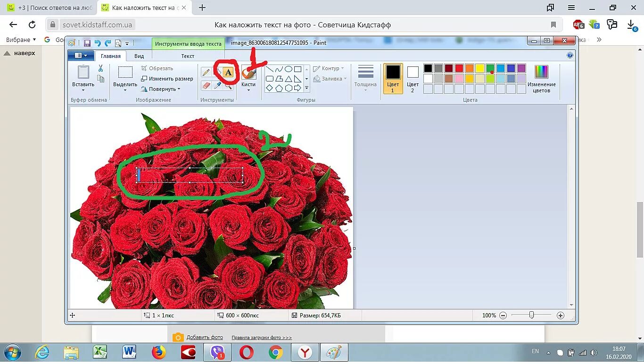The width and height of the screenshot is (644, 364).
Task: Open the blue Paint file menu button
Action: [81, 55]
